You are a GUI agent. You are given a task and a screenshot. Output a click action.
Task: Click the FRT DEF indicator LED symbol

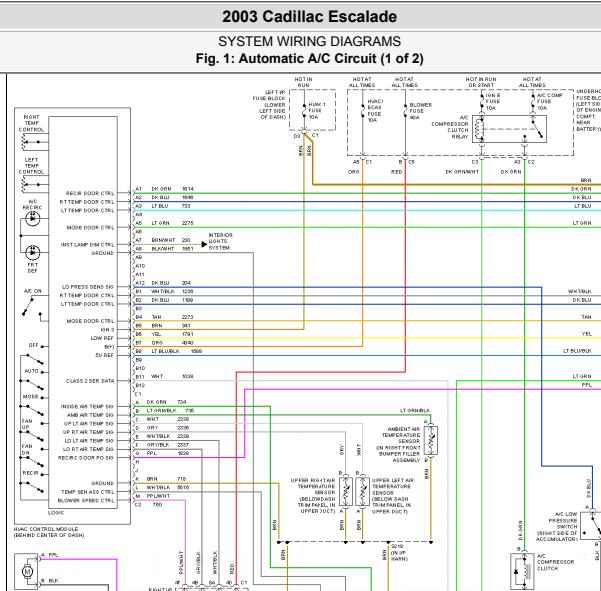[x=32, y=253]
